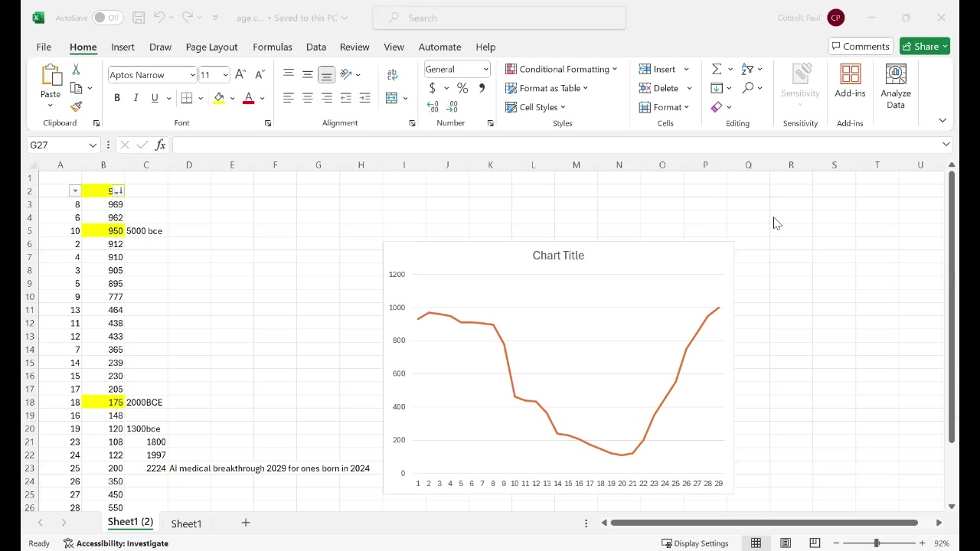
Task: Open the Comments pane button
Action: (x=861, y=47)
